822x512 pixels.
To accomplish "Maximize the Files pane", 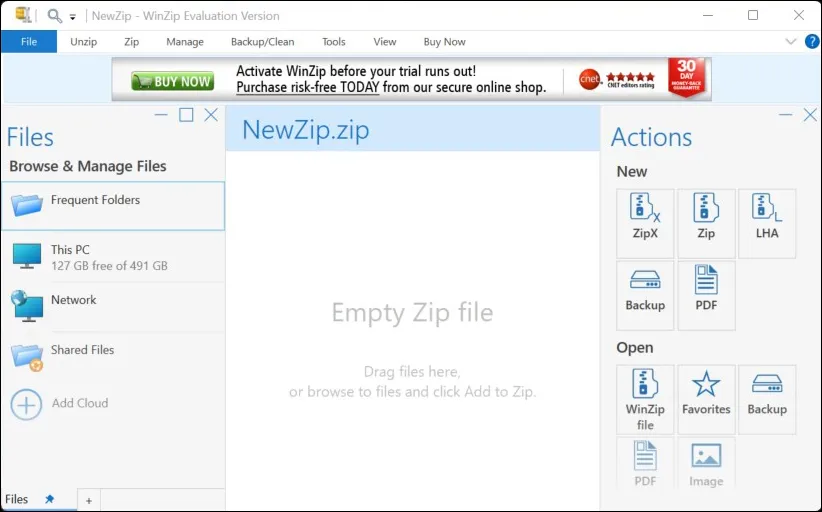I will pyautogui.click(x=186, y=115).
